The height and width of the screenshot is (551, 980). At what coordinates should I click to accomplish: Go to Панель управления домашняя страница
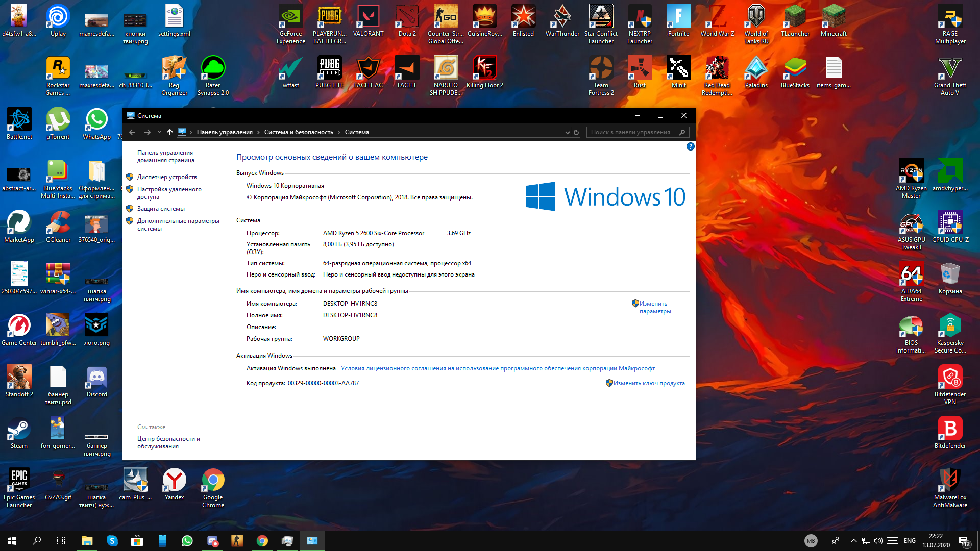168,156
